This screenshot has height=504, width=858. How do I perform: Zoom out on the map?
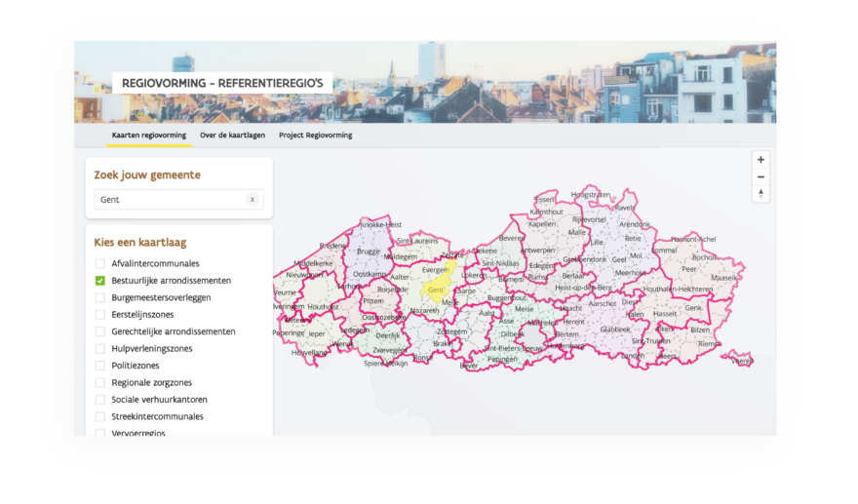tap(760, 176)
